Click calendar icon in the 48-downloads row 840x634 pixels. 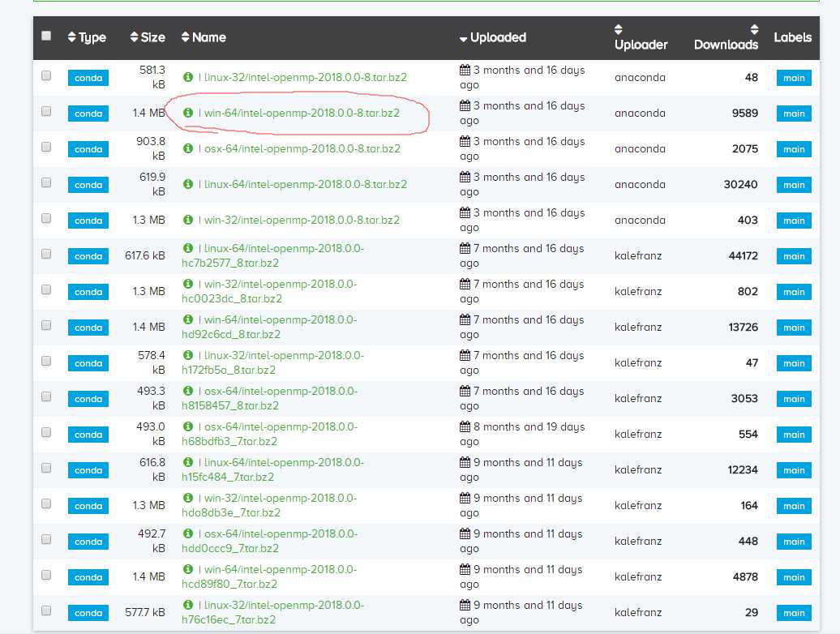tap(465, 71)
